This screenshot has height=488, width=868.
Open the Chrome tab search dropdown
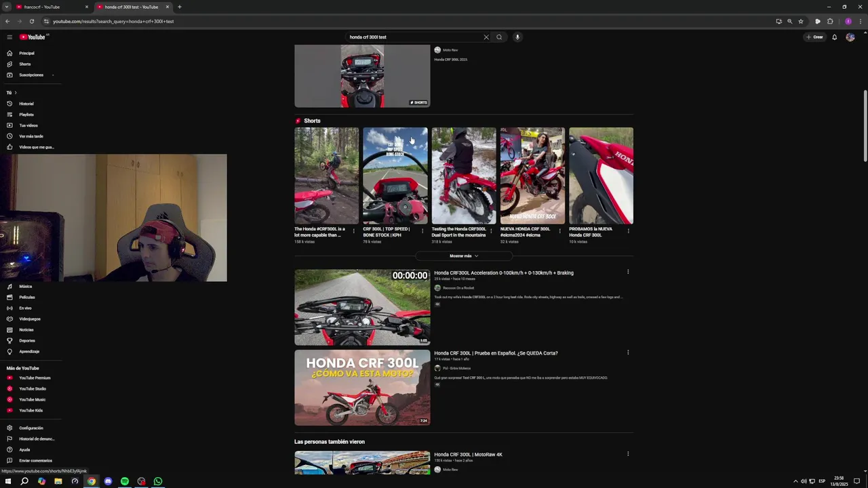point(7,7)
